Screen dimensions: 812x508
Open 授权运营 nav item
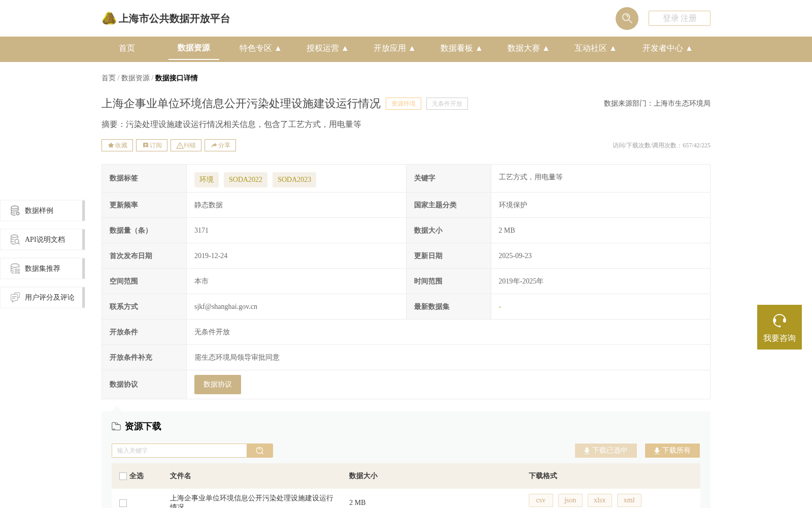click(323, 48)
